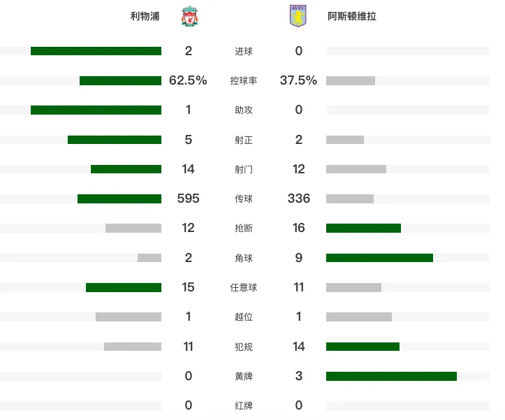Click Aston Villa's grey 控球率 possession bar
The height and width of the screenshot is (420, 505).
point(351,80)
